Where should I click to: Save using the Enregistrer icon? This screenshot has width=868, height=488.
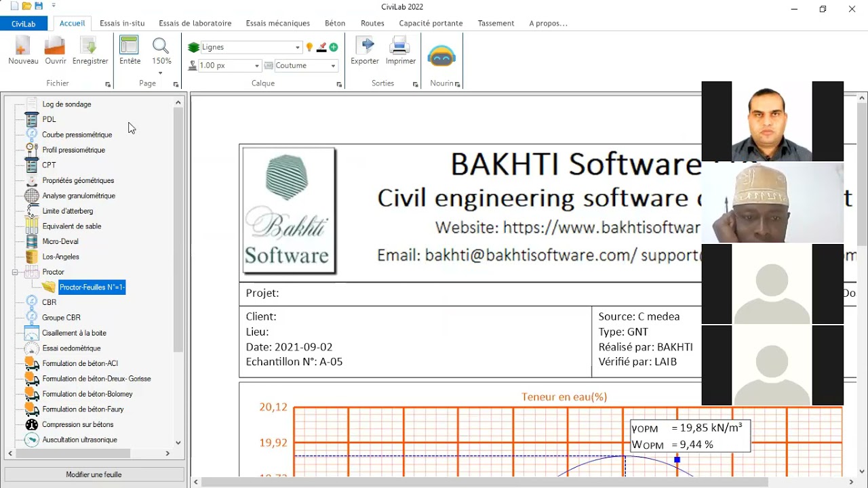[x=90, y=51]
